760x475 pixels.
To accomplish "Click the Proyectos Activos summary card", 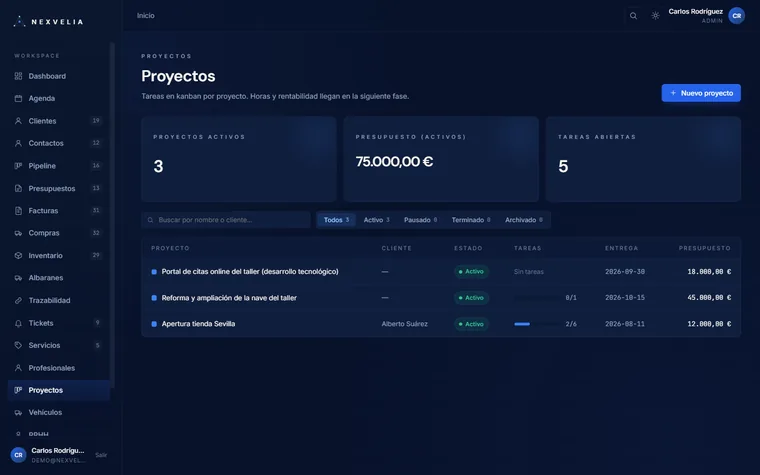I will click(238, 159).
